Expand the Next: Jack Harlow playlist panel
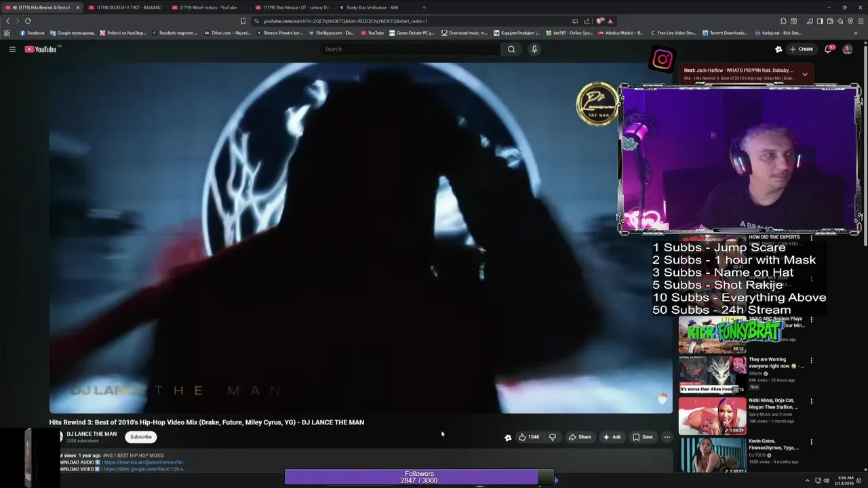This screenshot has height=488, width=868. pos(805,74)
